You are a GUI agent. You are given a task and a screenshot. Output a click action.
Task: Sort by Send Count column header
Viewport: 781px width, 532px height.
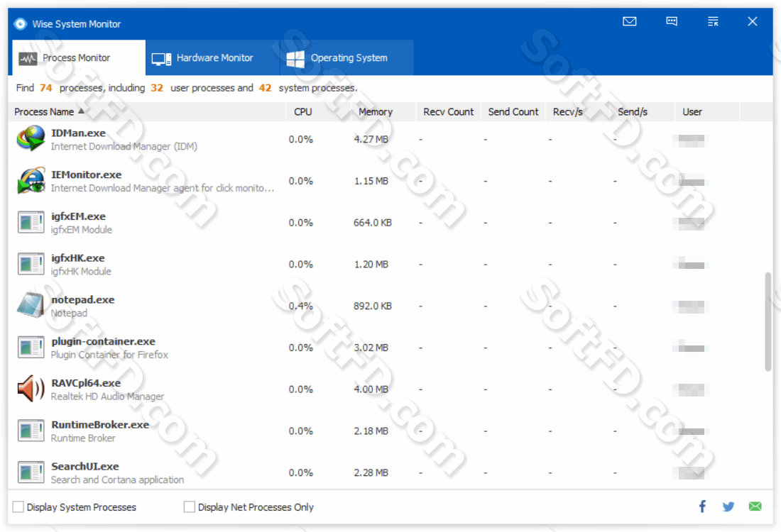point(513,112)
